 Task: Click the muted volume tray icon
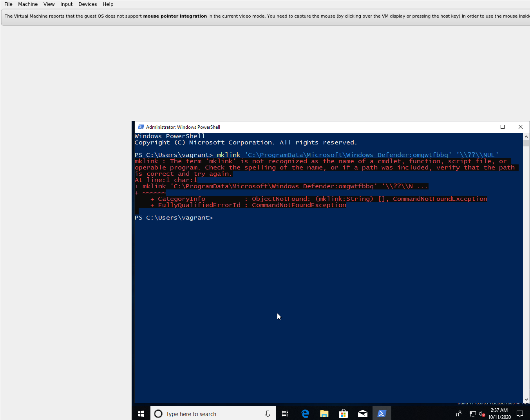[x=482, y=414]
